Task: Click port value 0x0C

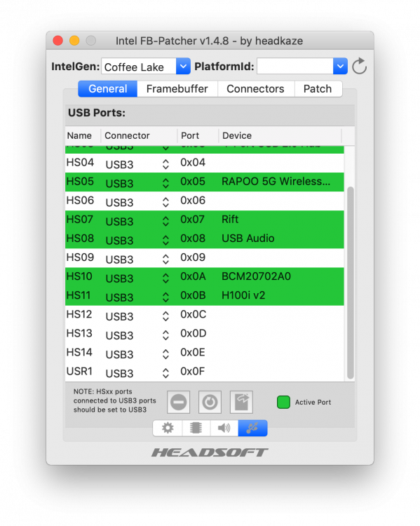Action: (x=194, y=314)
